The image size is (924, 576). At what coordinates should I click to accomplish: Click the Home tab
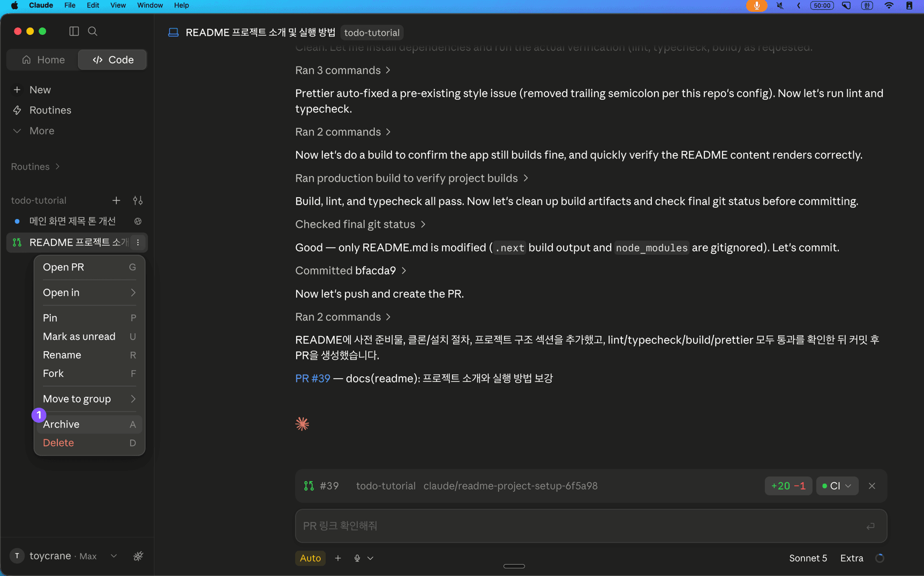[43, 59]
